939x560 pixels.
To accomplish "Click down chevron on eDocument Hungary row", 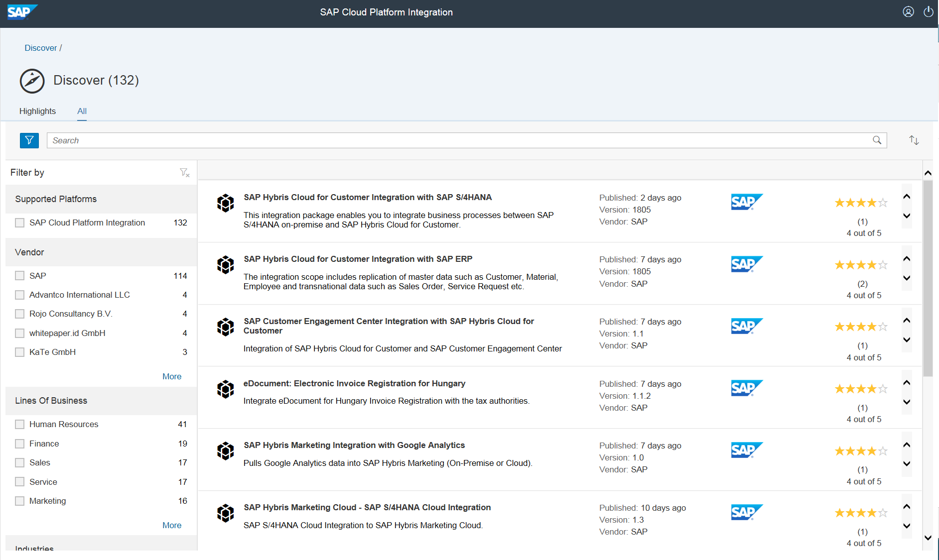I will 907,402.
